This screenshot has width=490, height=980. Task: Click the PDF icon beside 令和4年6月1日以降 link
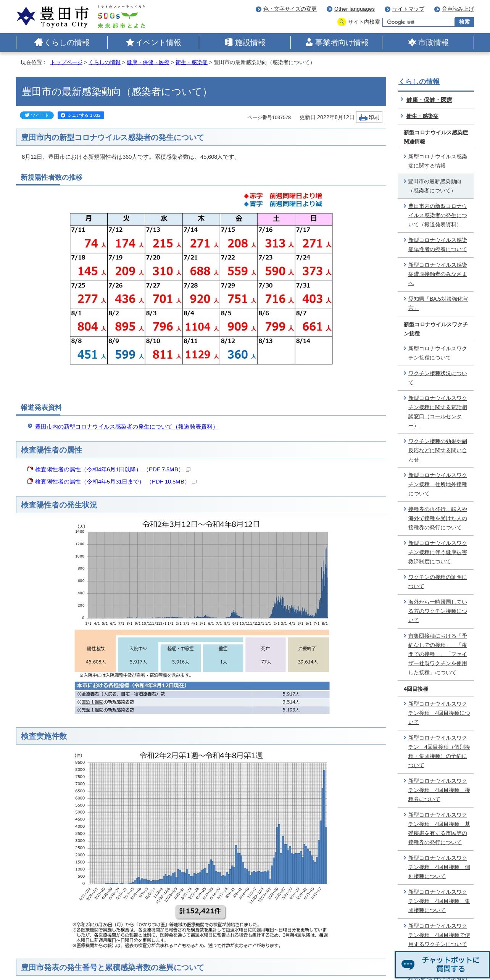pyautogui.click(x=30, y=469)
